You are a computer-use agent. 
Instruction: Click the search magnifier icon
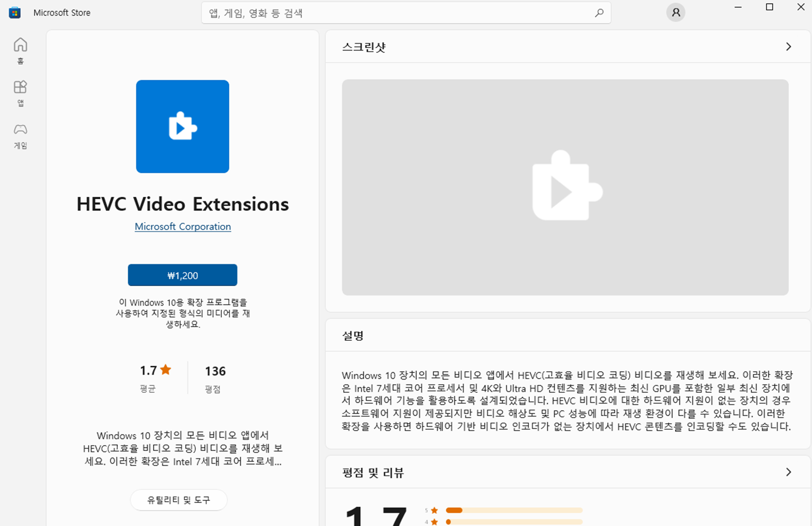pyautogui.click(x=599, y=13)
